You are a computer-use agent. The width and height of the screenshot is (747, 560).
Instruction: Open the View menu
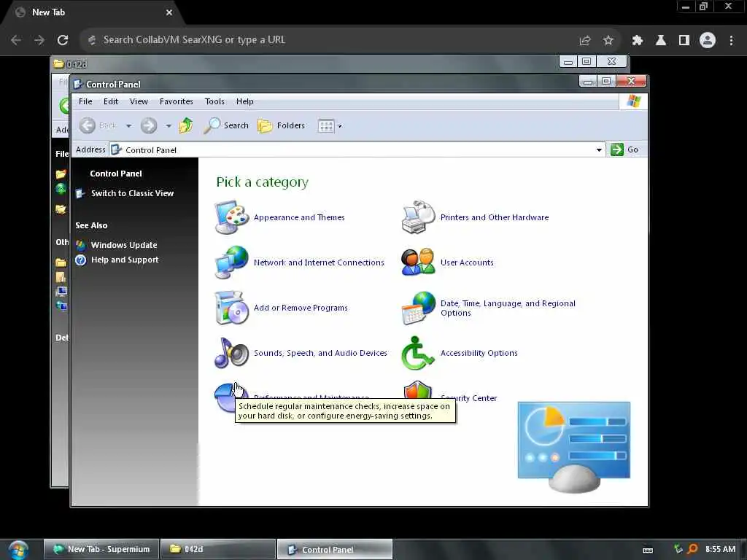(x=139, y=101)
